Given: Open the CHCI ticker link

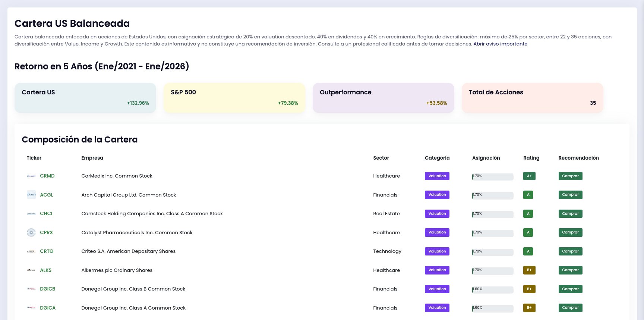Looking at the screenshot, I should [x=46, y=214].
